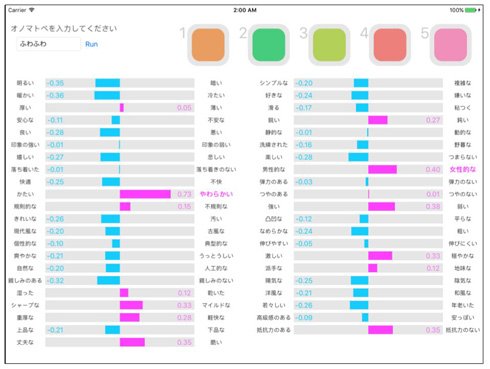
Task: Click the magenta bar showing 0.38
Action: 381,206
